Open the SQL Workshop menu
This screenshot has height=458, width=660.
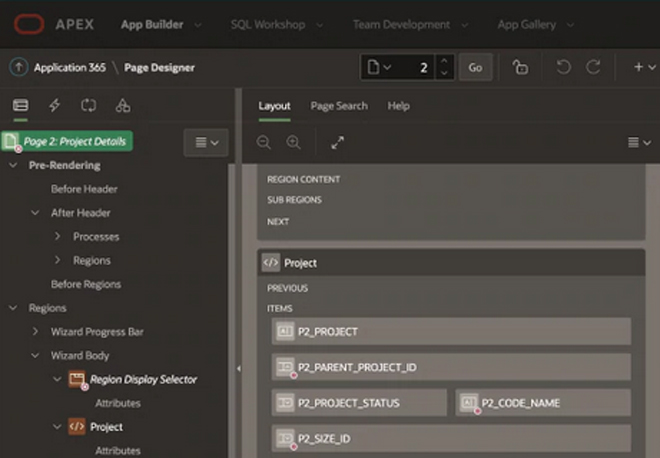click(x=268, y=24)
